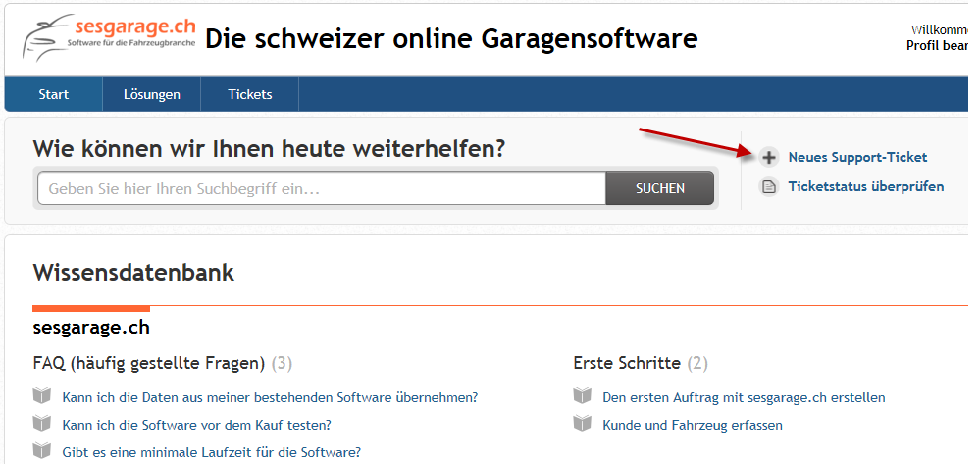
Task: Go to the Tickets tab
Action: click(x=250, y=94)
